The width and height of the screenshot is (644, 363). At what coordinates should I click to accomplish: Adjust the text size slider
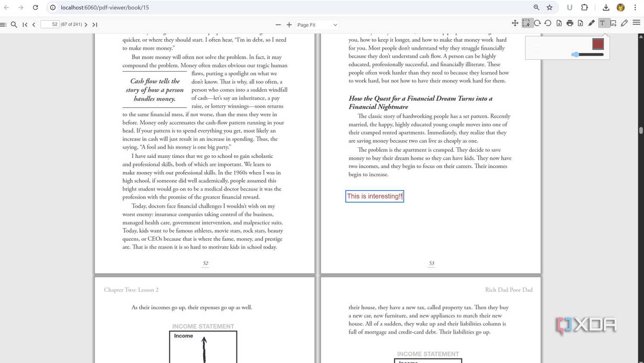[x=587, y=55]
